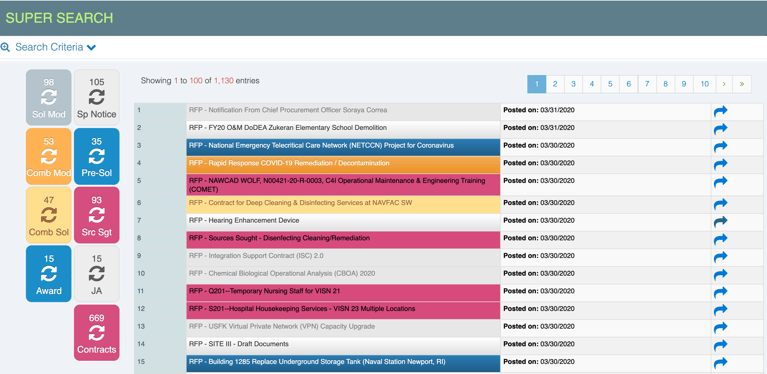Click the SUPER SEARCH header title

click(x=59, y=18)
